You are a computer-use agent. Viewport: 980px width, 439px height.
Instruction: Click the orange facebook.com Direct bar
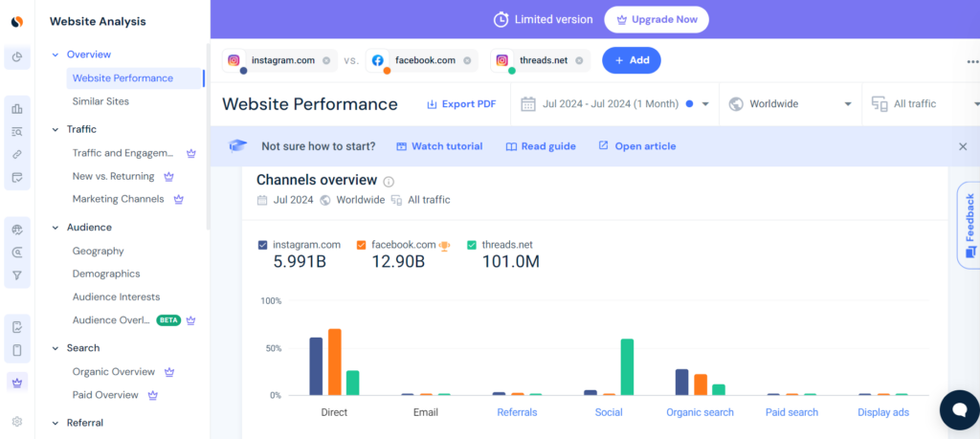pos(334,362)
